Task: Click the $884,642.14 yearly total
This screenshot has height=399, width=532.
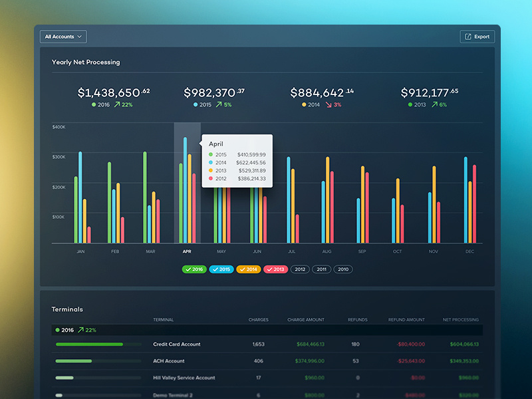Action: click(322, 92)
